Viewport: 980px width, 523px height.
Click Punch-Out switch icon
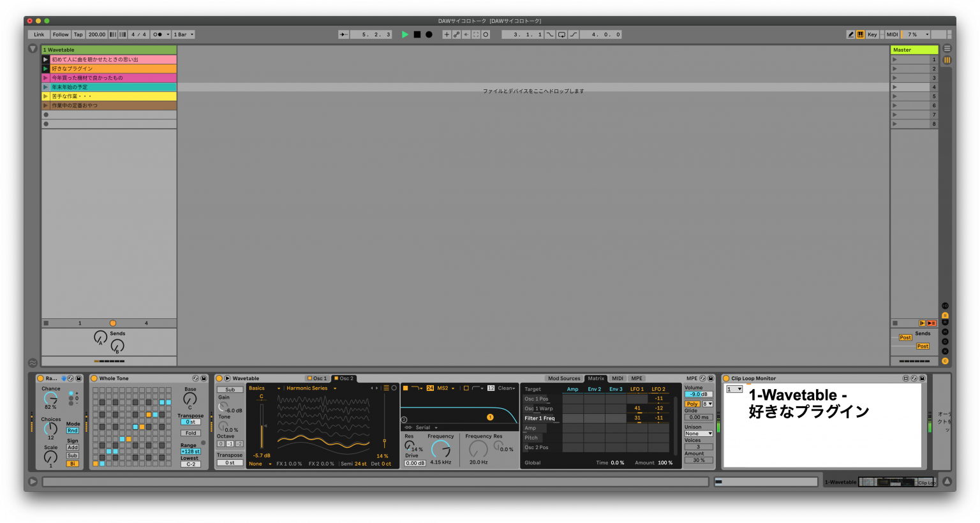pos(573,34)
